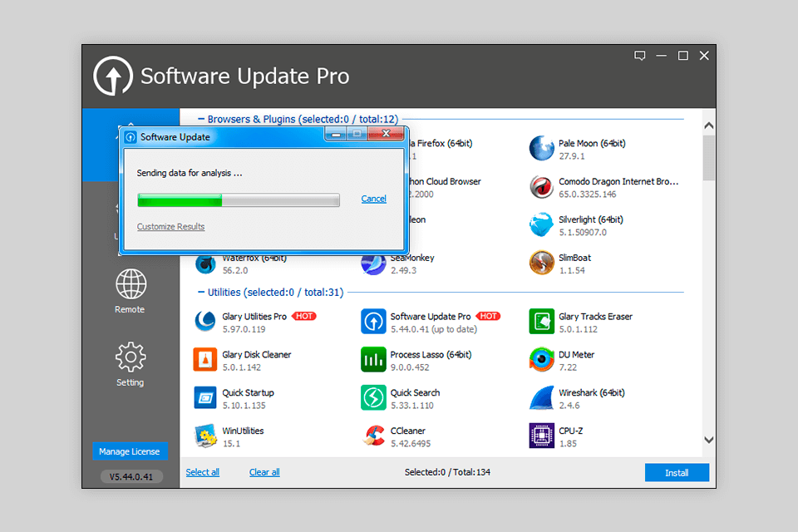Screen dimensions: 798x532
Task: Select the CCleaner icon
Action: tap(373, 436)
